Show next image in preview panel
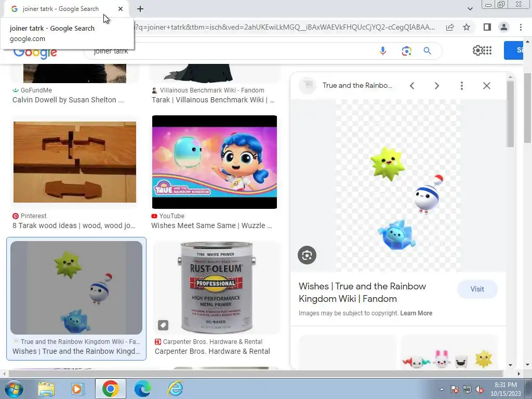This screenshot has width=532, height=399. (x=436, y=86)
